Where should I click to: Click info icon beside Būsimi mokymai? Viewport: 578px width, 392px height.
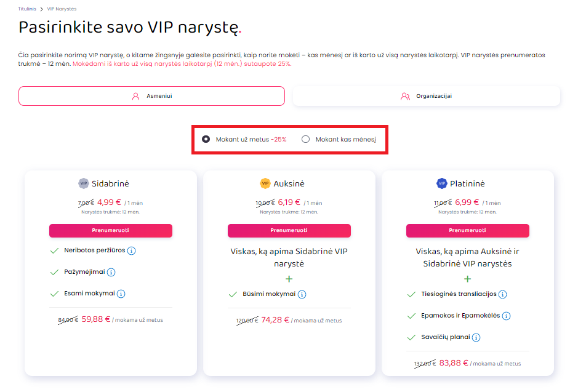point(302,294)
